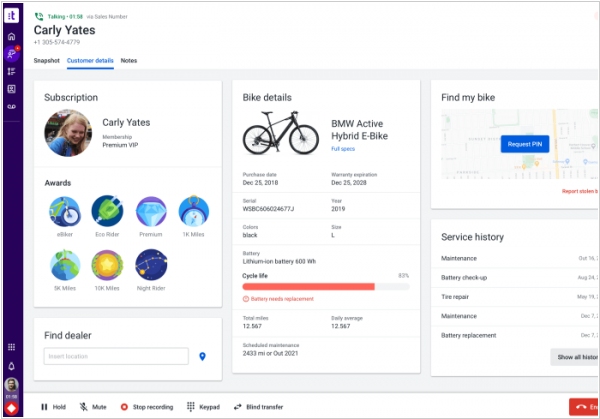Screen dimensions: 600x419
Task: Click the 10K Miles award badge
Action: (107, 265)
